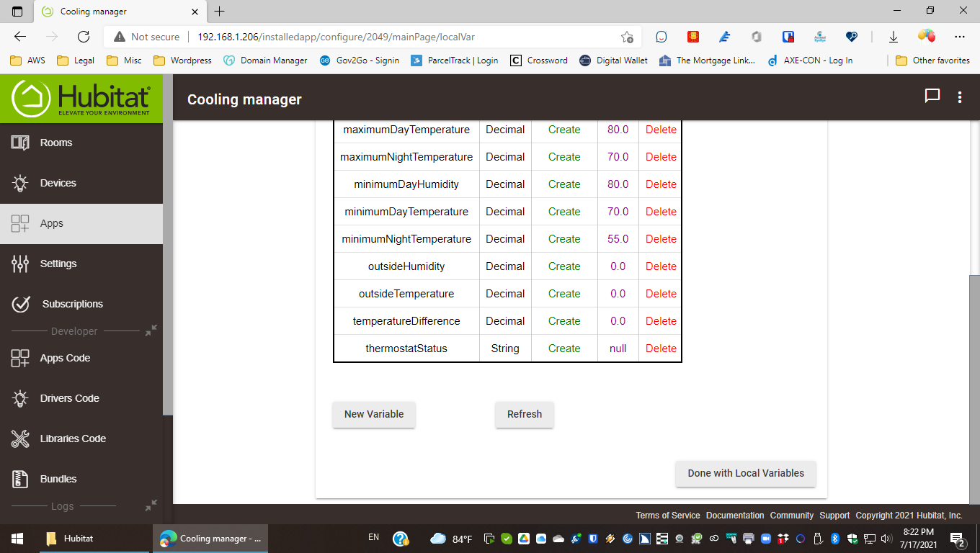Screen dimensions: 980x553
Task: Go to Devices in the sidebar
Action: point(58,183)
